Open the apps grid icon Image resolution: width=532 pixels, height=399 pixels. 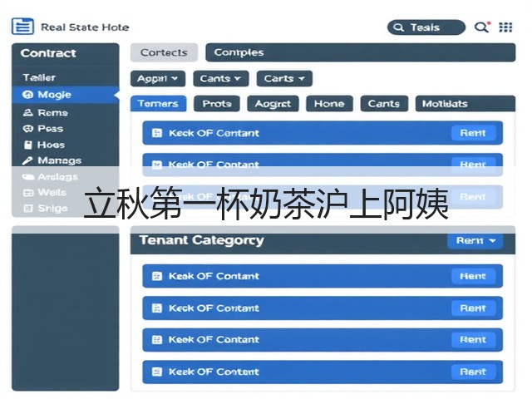505,27
